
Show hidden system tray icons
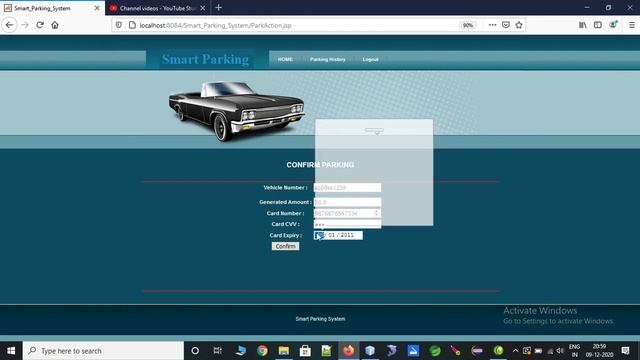coord(515,351)
